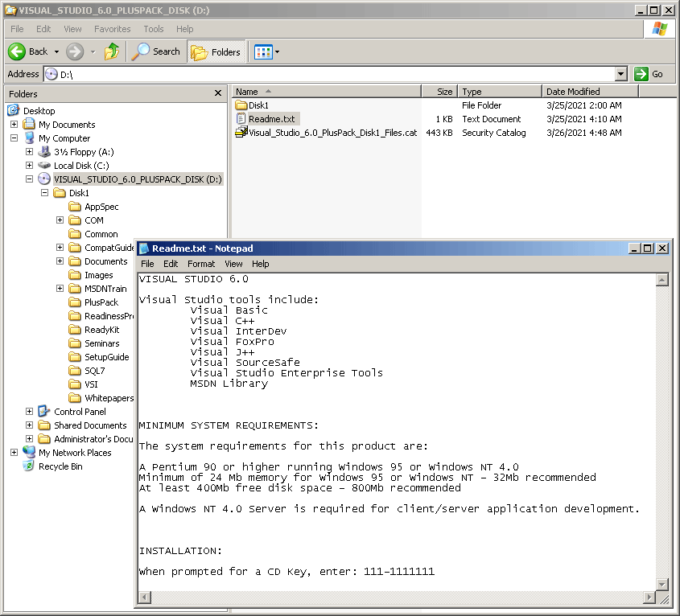
Task: Select the Visual_Studio_6.0_PlusPack_Disk1_Files.cat catalog icon
Action: [241, 132]
